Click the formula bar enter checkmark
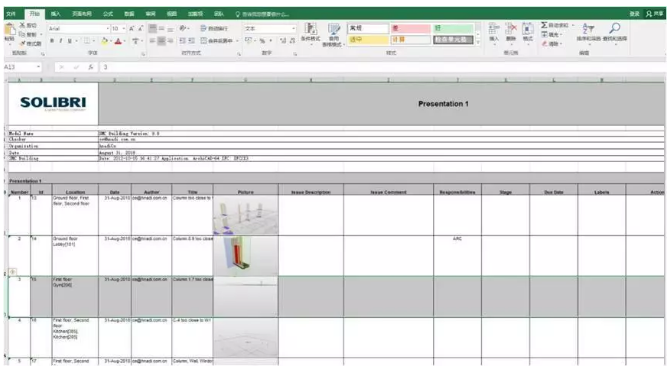The height and width of the screenshot is (374, 671). (76, 67)
